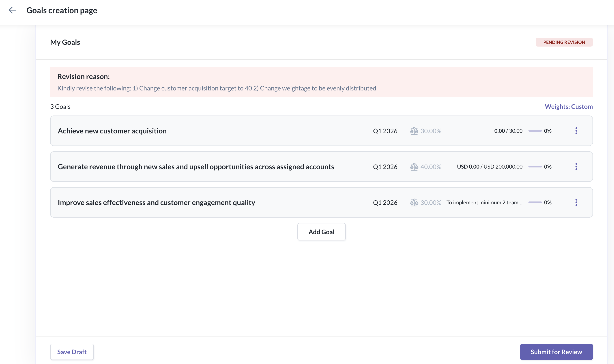Open kebab menu for customer acquisition goal

(576, 131)
